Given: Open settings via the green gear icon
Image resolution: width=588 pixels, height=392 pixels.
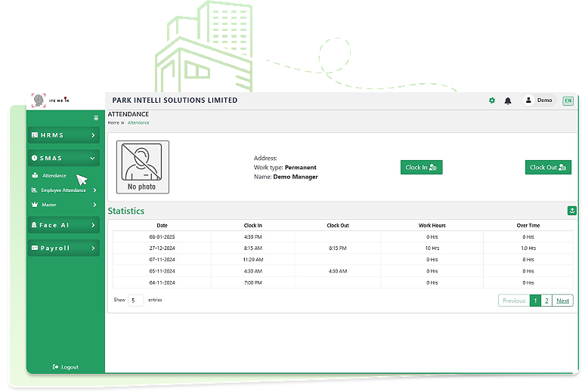Looking at the screenshot, I should tap(492, 100).
